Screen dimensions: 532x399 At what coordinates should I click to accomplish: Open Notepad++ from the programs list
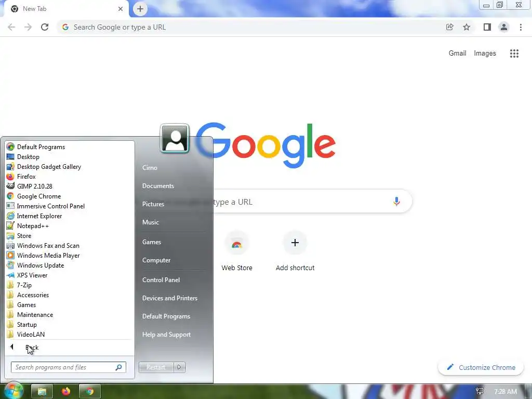pos(28,225)
